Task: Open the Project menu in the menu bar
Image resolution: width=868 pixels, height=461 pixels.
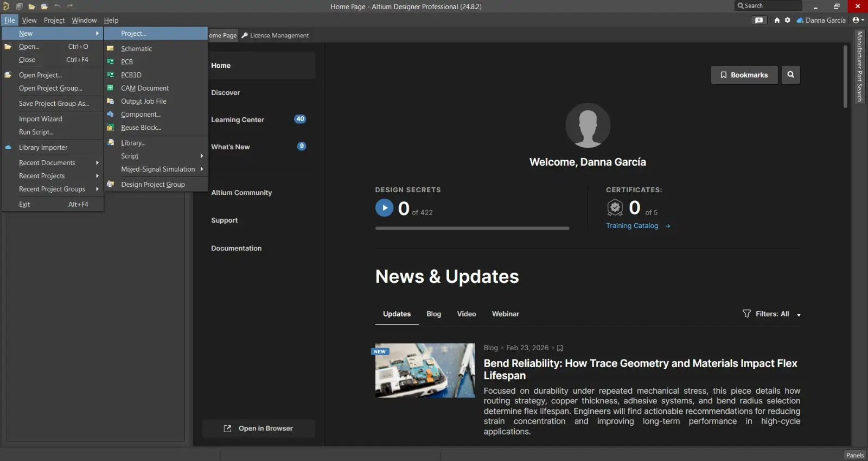Action: [54, 20]
